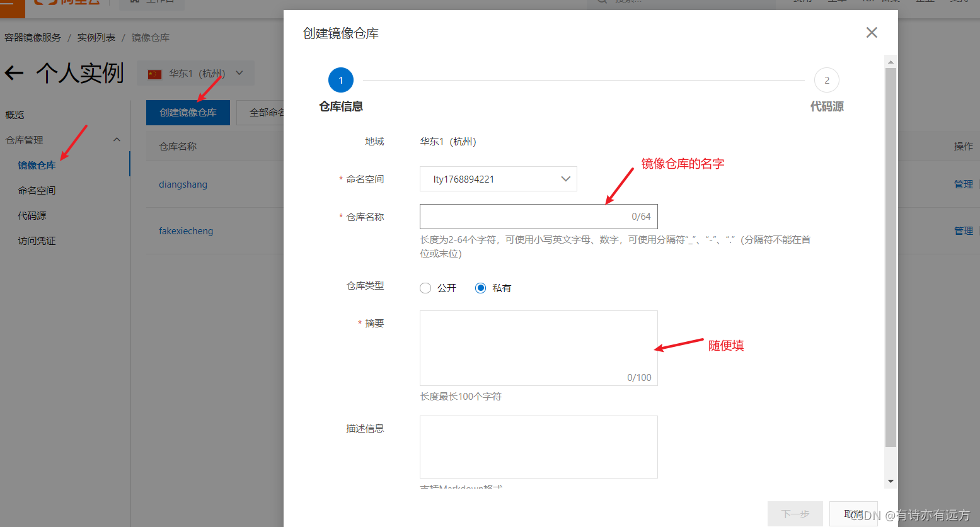Open 访问凭证 from the sidebar
Screen dimensions: 980x527
(x=37, y=240)
